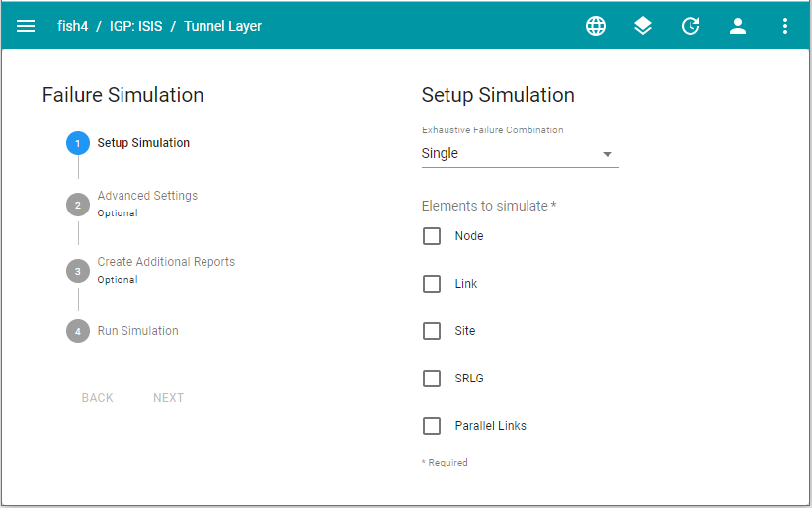The image size is (812, 508).
Task: Open the hamburger navigation menu
Action: (x=26, y=27)
